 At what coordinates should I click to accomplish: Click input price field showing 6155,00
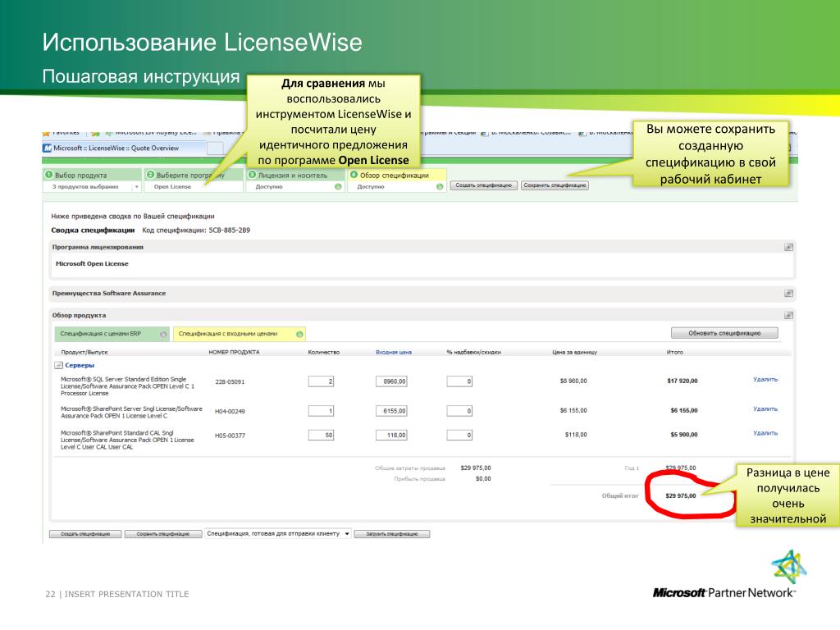point(391,411)
